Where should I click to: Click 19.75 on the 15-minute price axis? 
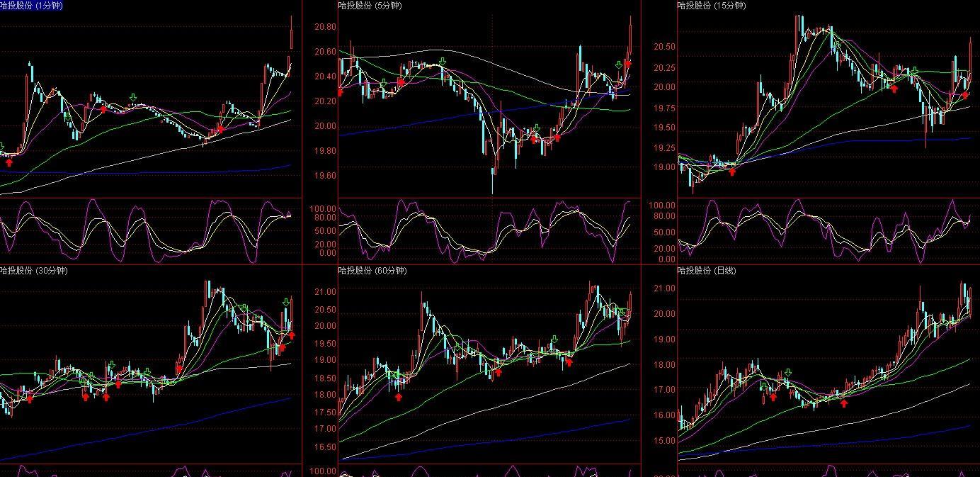coord(664,108)
